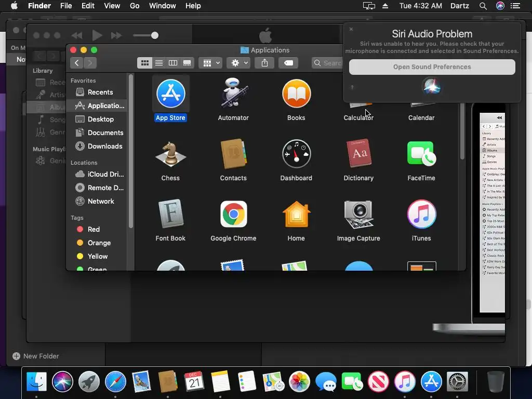Select the Home app icon
The height and width of the screenshot is (399, 532).
click(x=296, y=214)
